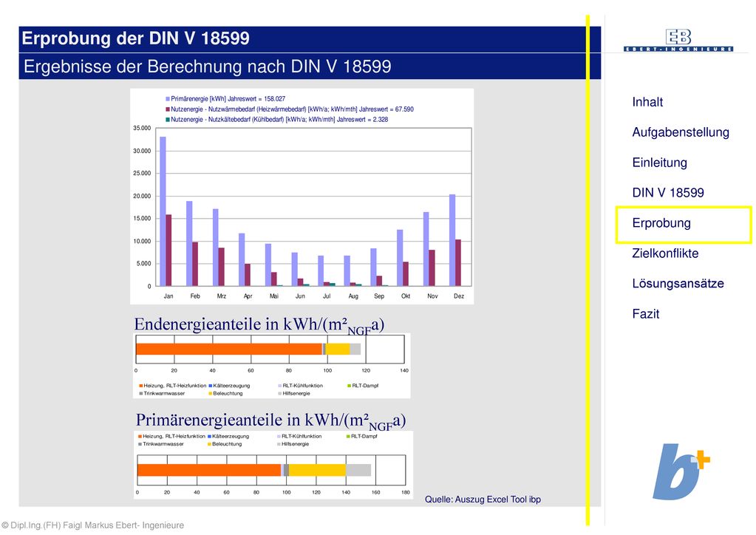Click the orange Heizung segment in Endenergie bar

tap(229, 349)
